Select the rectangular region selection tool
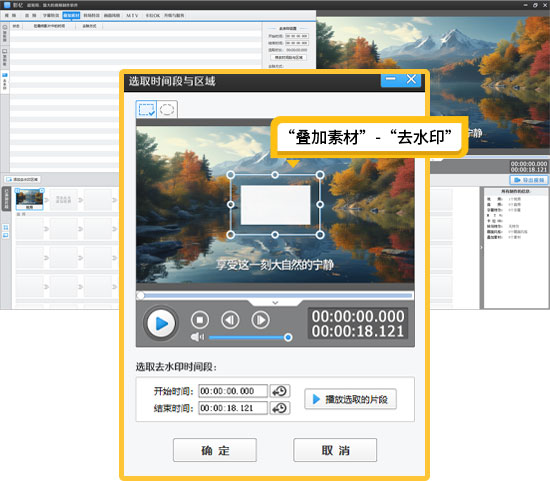Screen dimensions: 550x481 [x=146, y=110]
